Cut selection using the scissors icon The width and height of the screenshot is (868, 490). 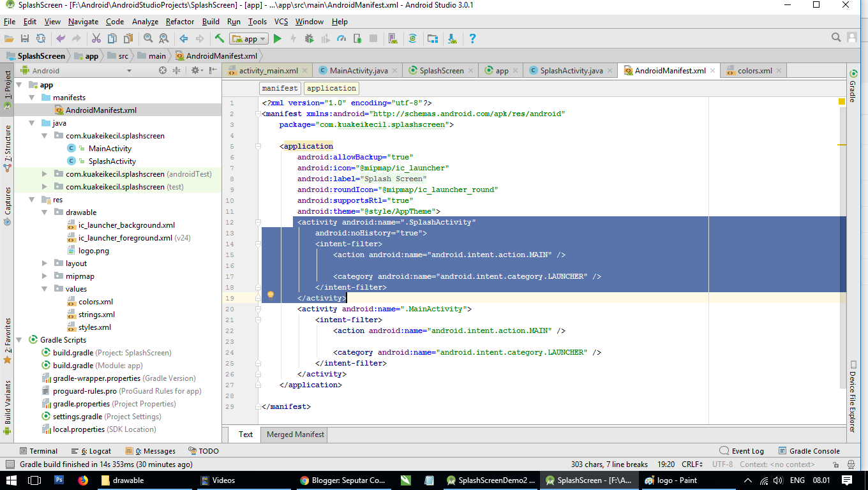click(97, 38)
